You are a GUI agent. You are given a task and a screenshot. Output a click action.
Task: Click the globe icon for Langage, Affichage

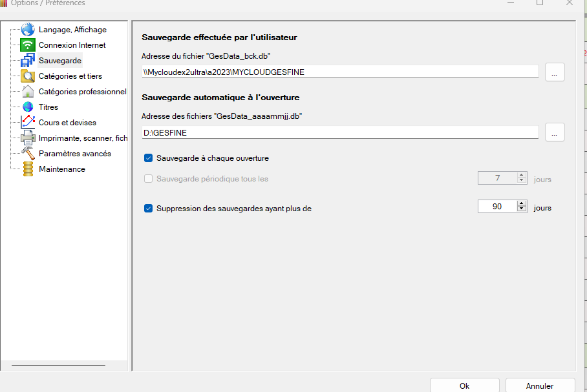(28, 30)
